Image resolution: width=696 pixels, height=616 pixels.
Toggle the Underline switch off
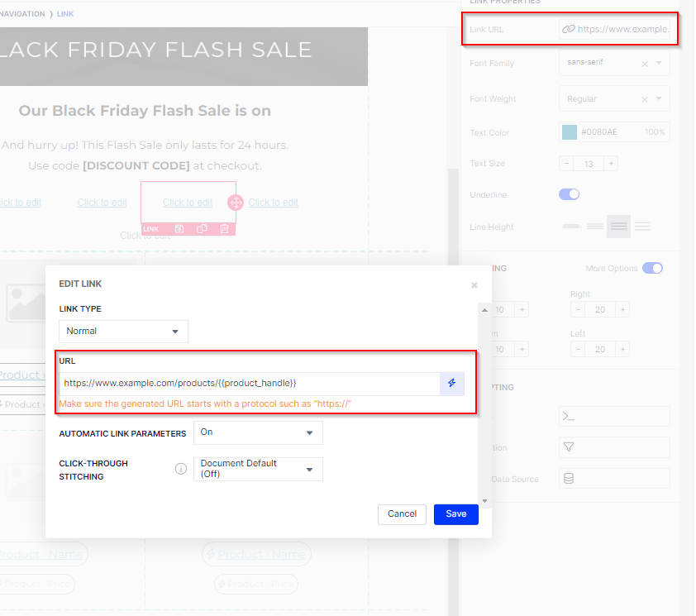pos(569,193)
